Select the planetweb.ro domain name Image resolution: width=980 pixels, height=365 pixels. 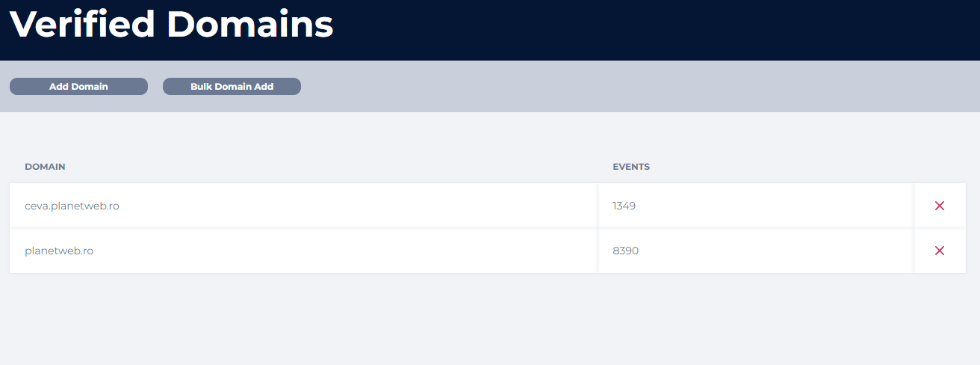[x=59, y=251]
